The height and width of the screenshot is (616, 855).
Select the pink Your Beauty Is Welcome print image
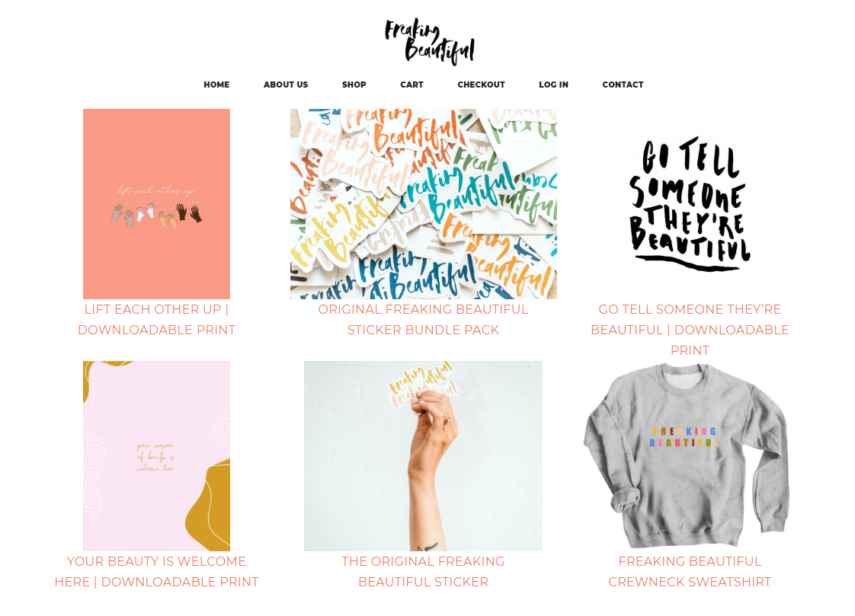click(156, 456)
